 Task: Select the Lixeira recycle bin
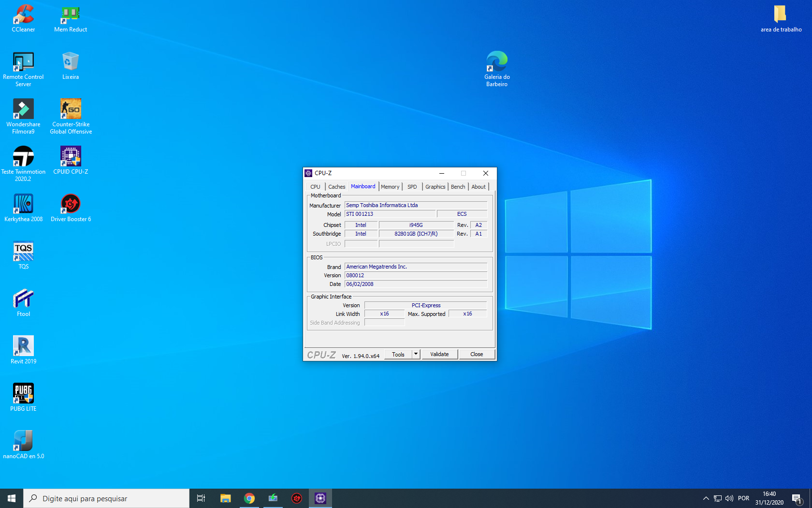click(71, 66)
